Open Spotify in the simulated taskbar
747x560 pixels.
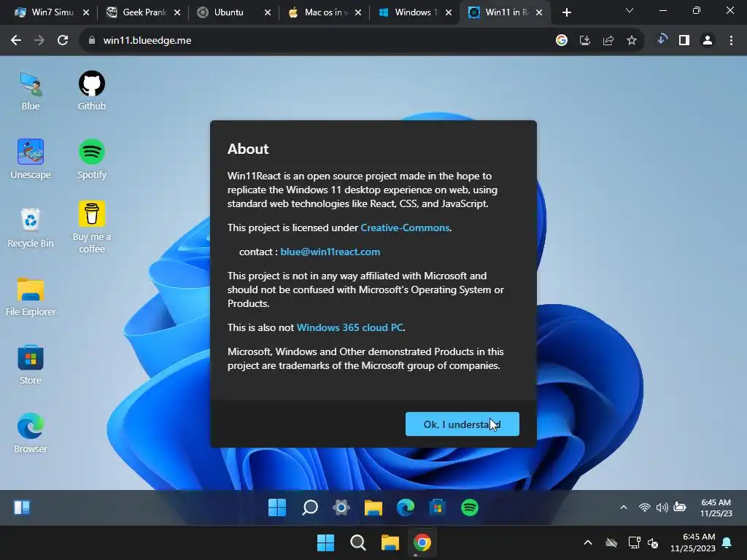point(470,507)
